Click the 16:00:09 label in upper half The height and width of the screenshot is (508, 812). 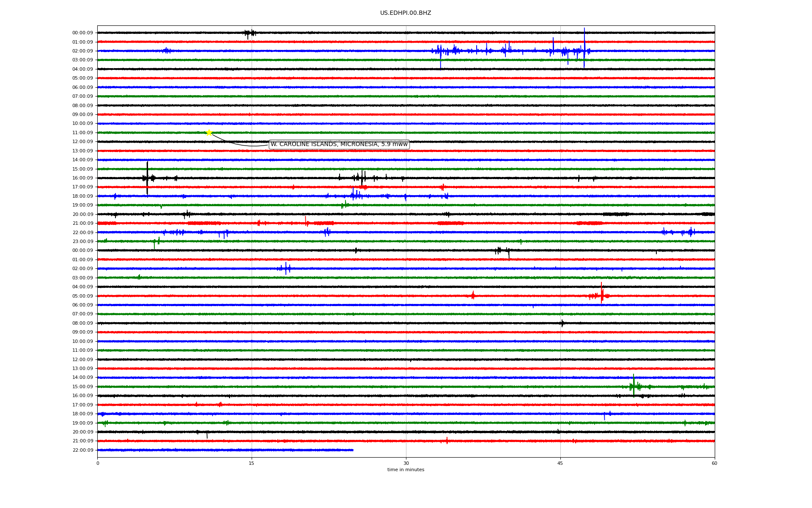coord(82,178)
